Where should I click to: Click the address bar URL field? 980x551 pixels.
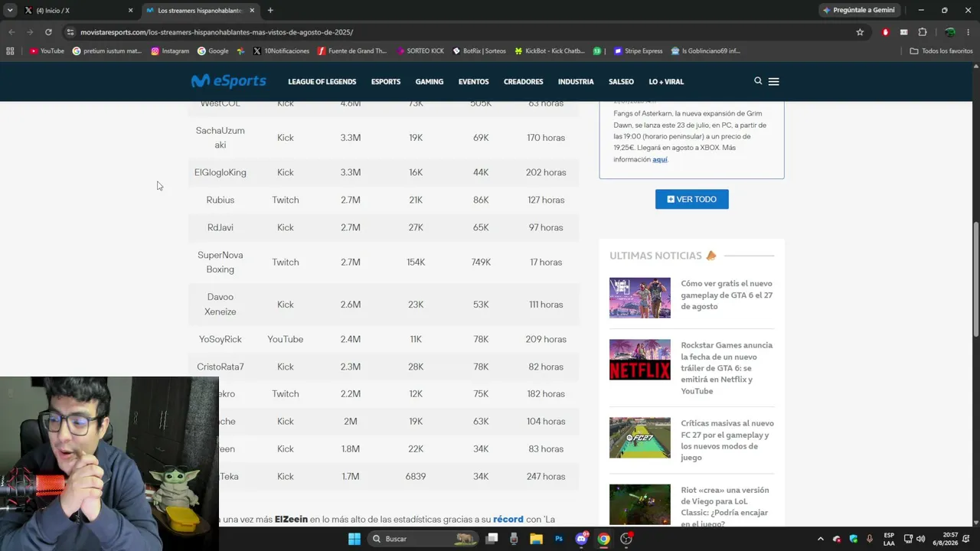459,32
